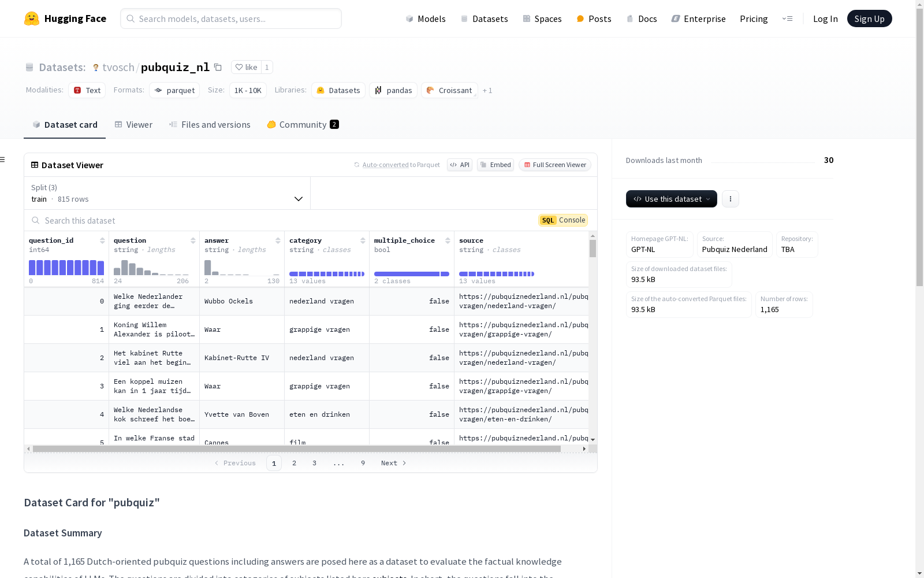Click the Datasets breadcrumb icon
The height and width of the screenshot is (578, 924).
click(29, 68)
